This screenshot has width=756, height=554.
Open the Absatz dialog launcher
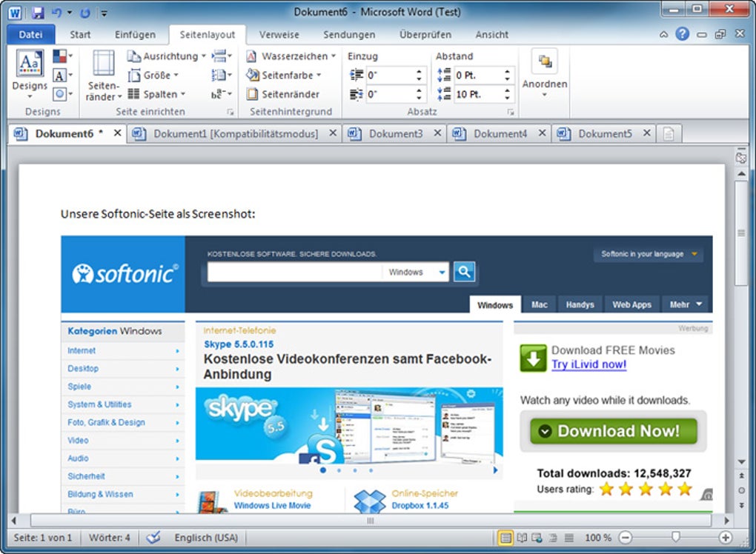510,112
